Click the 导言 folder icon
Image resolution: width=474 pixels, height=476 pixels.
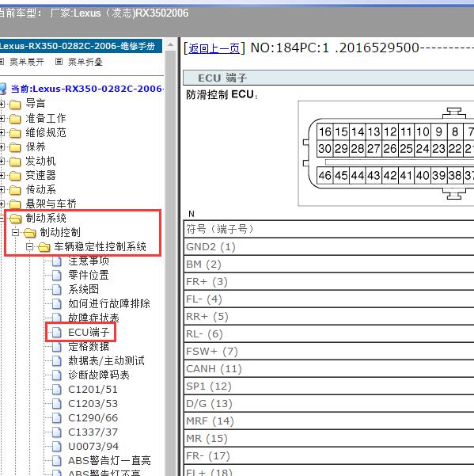click(x=15, y=105)
